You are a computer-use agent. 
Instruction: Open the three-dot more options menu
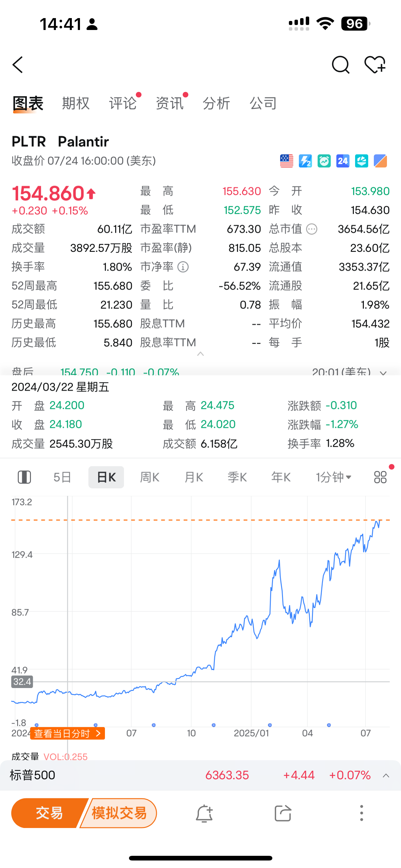coord(362,813)
